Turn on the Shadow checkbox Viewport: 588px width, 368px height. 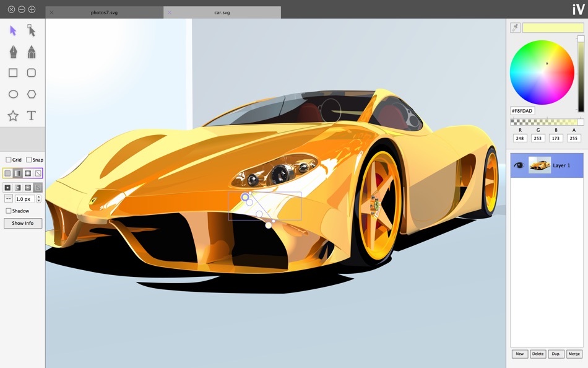click(8, 211)
